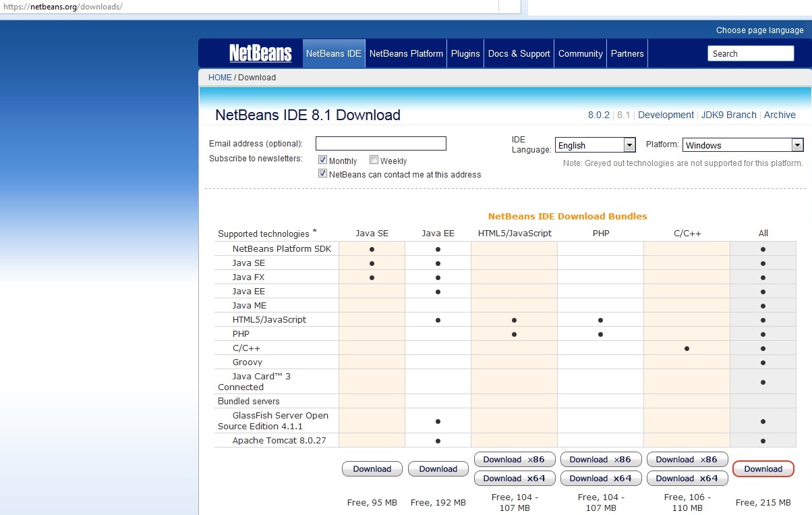This screenshot has height=515, width=812.
Task: Click 'Free, 192 MB' size text
Action: [x=438, y=503]
